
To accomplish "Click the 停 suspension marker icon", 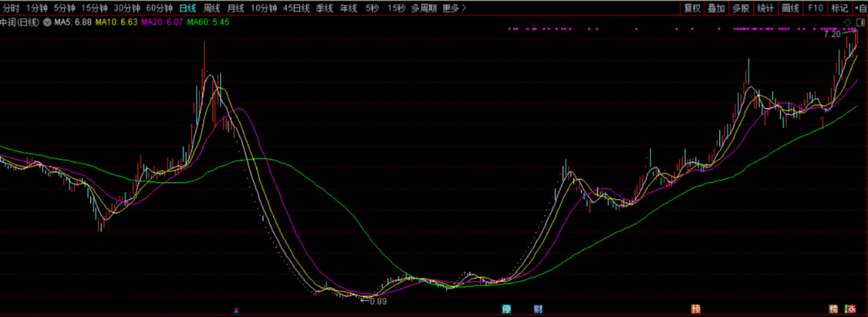I will click(x=506, y=309).
